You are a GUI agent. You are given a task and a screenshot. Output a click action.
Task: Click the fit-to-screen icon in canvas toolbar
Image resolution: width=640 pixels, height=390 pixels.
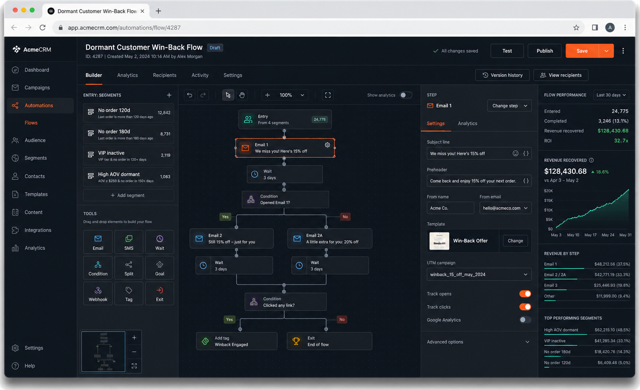click(x=328, y=95)
